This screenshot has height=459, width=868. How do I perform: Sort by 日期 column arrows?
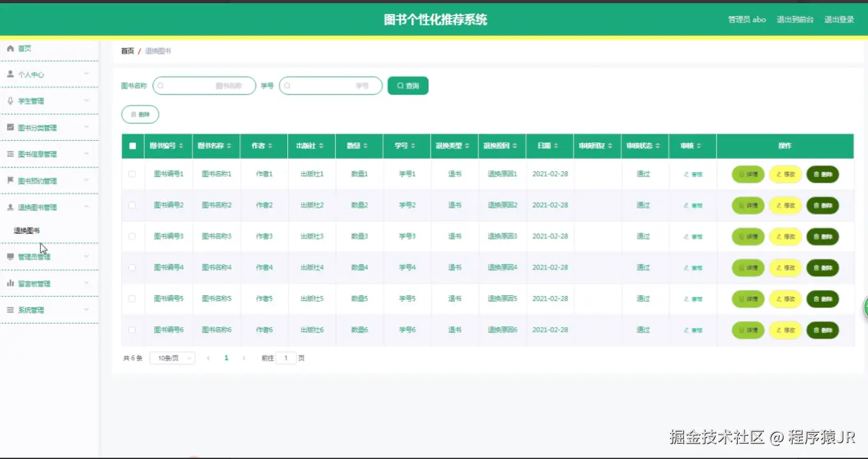pos(556,146)
